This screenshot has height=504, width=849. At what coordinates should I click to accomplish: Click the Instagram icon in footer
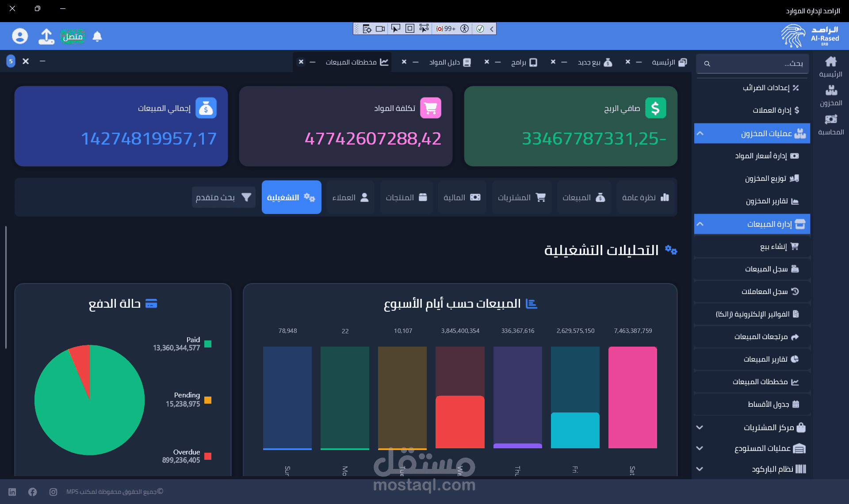point(53,492)
